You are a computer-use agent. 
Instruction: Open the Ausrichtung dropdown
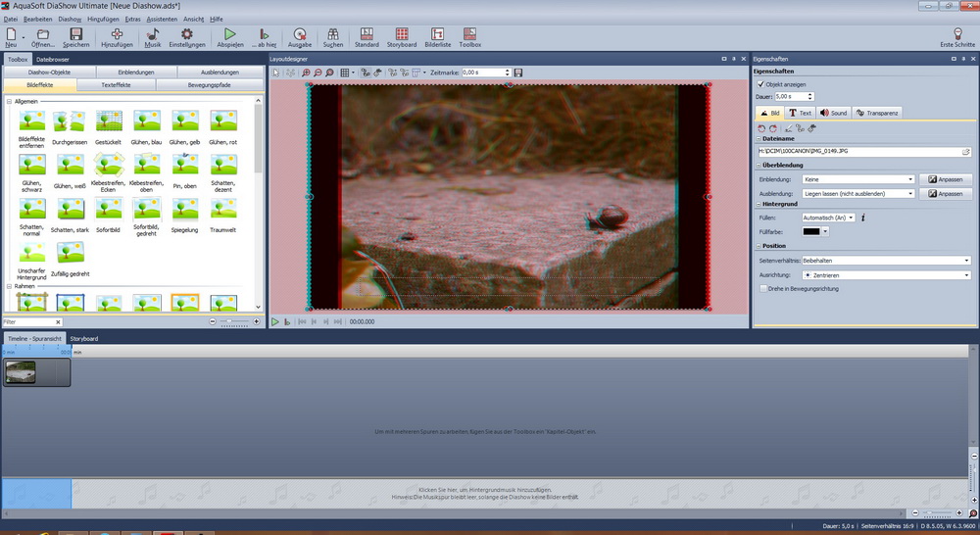click(885, 275)
